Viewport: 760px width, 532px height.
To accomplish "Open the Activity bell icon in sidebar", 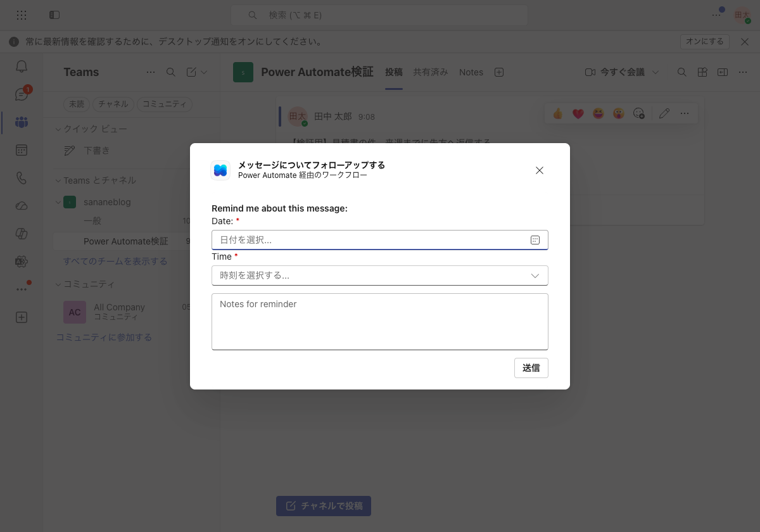I will click(22, 66).
